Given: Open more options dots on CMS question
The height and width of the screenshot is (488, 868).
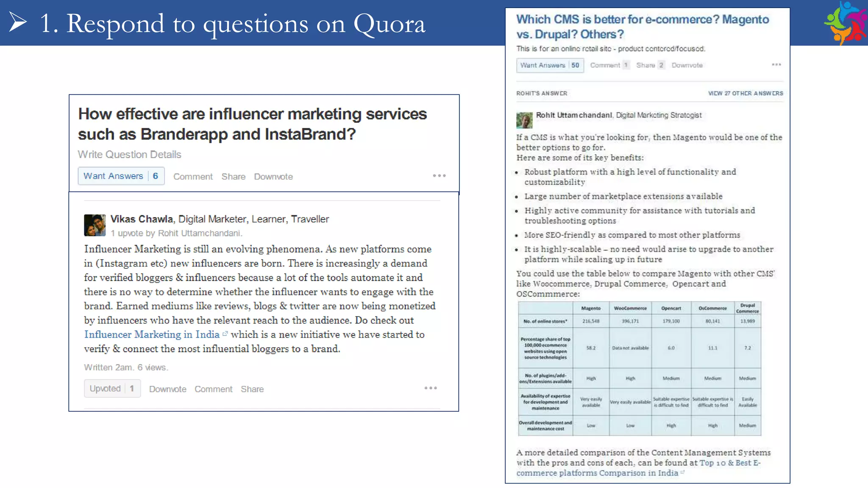Looking at the screenshot, I should tap(776, 64).
